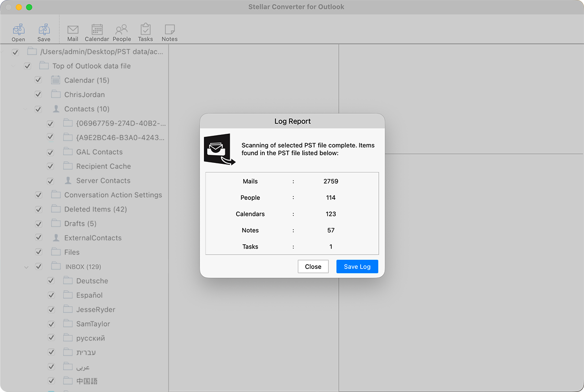
Task: Click the Server Contacts person icon
Action: pos(68,180)
